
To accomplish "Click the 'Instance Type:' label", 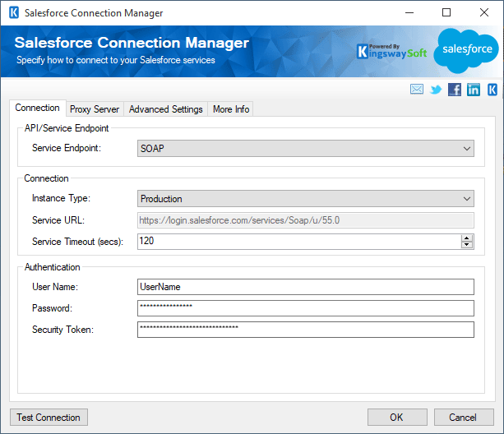I will 61,198.
